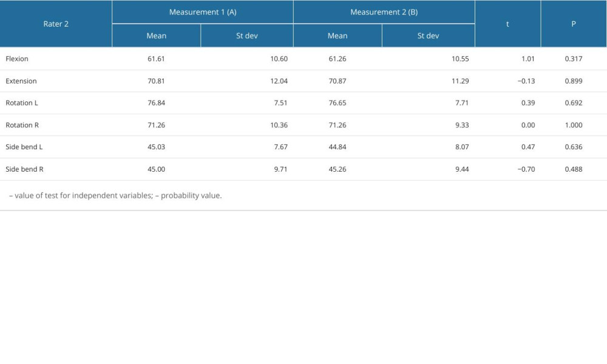Click Rotation L t value 0.39
The image size is (607, 364).
click(x=528, y=103)
